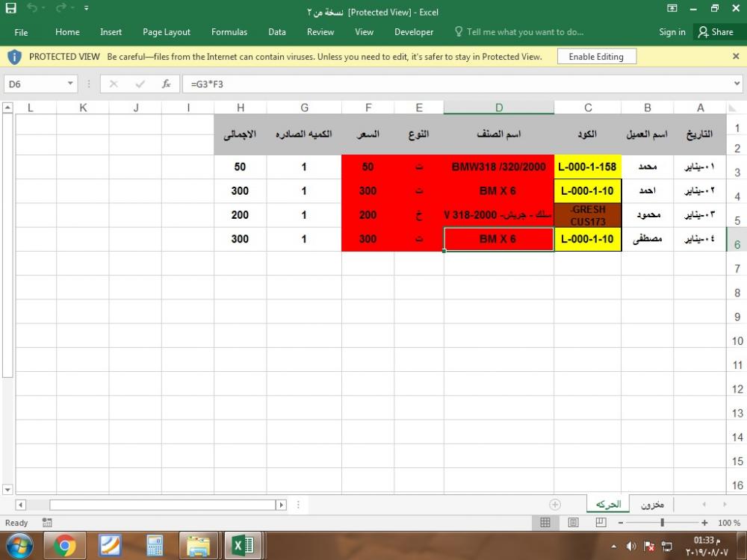Open the Calculator from the taskbar

155,545
